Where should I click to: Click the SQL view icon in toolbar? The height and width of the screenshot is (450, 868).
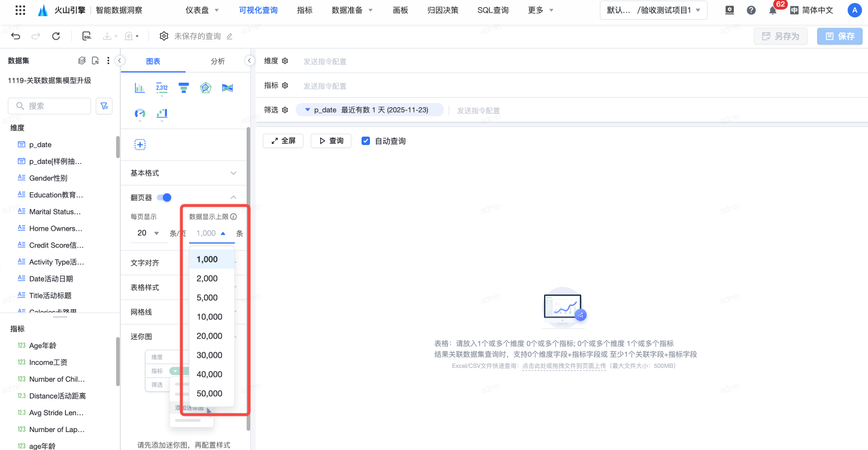tap(87, 37)
